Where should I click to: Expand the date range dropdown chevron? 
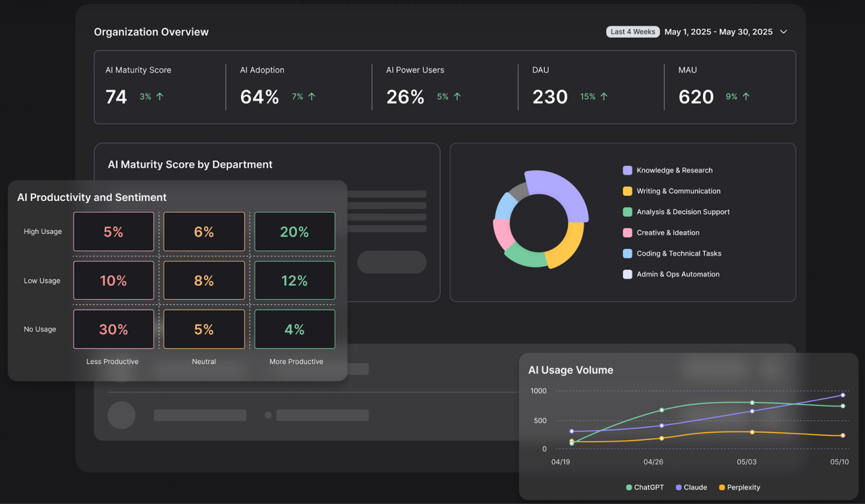tap(783, 32)
